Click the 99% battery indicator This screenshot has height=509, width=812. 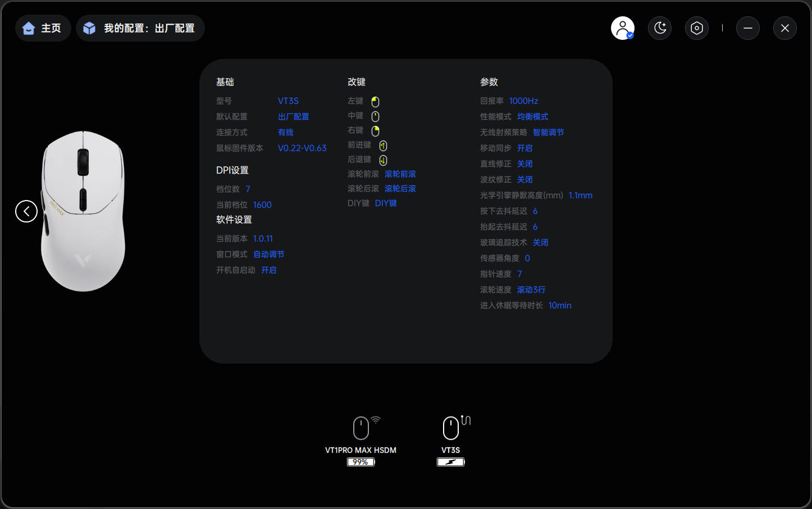[x=361, y=462]
